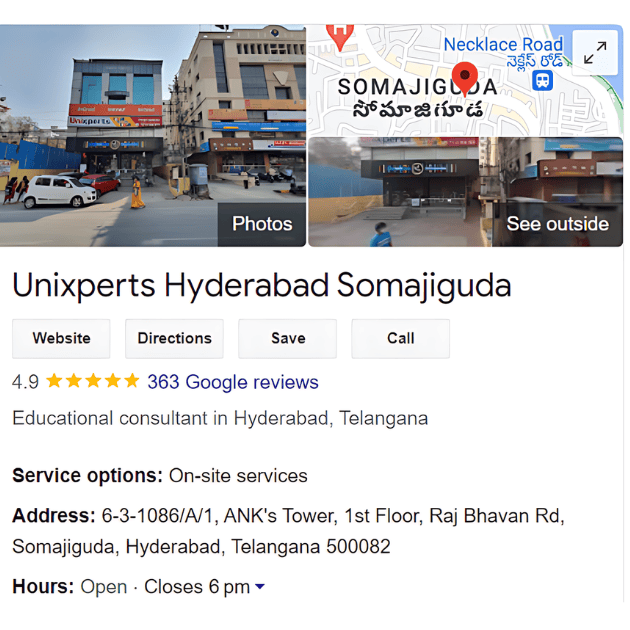
Task: Click the Unixperts Hyderabad Somajiguda title
Action: [262, 285]
